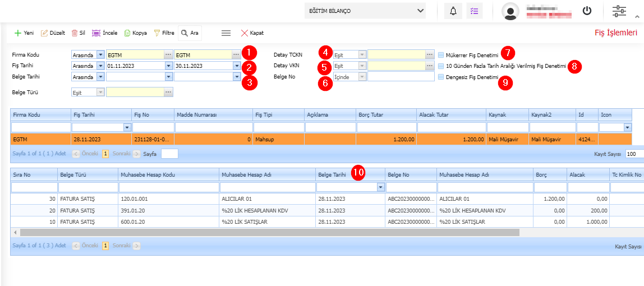Image resolution: width=644 pixels, height=286 pixels.
Task: Click the Kapat close button
Action: 252,33
